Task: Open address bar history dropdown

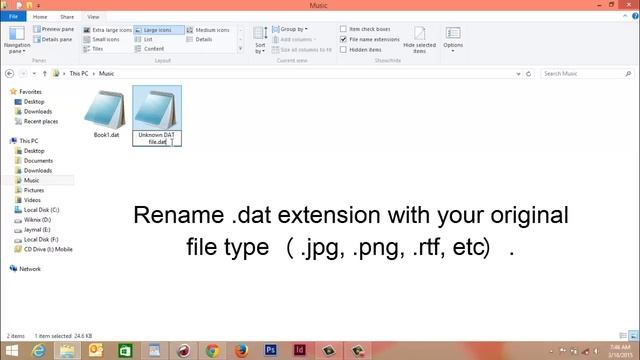Action: click(x=518, y=74)
